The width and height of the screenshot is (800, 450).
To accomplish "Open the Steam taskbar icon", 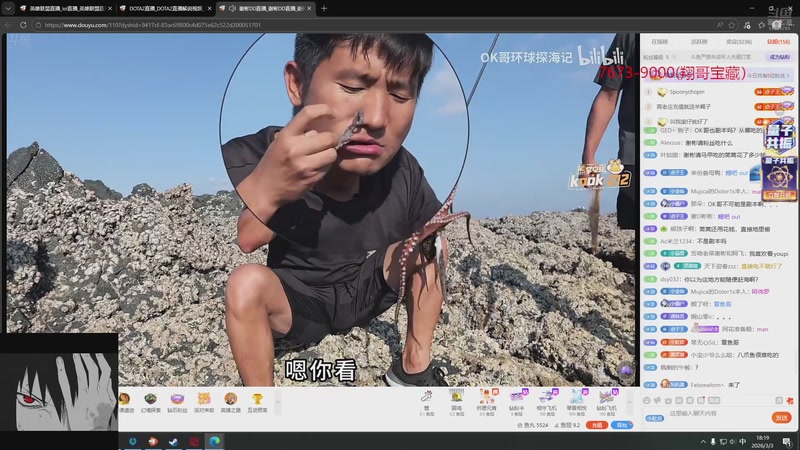I will [173, 441].
